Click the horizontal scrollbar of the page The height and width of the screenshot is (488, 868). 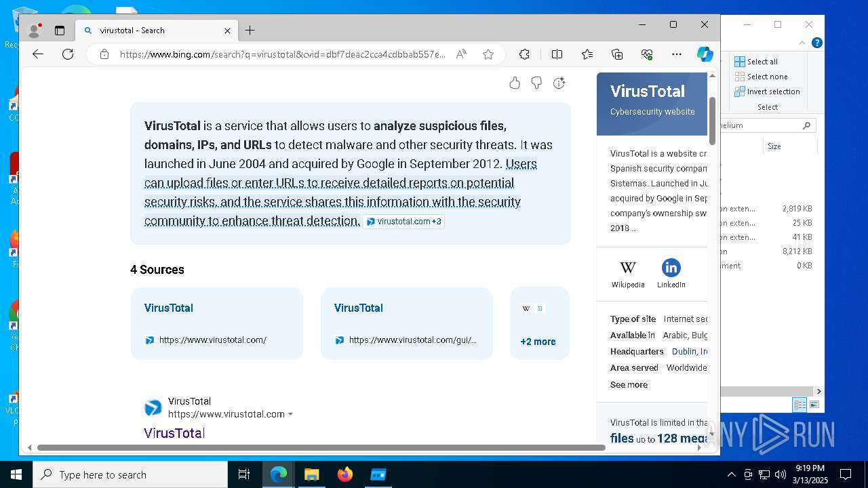321,447
